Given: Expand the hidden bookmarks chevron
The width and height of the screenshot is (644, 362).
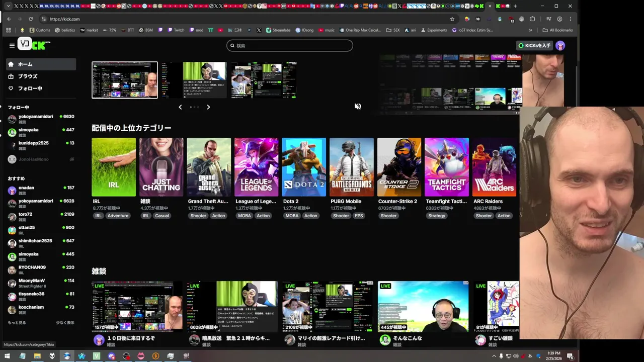Looking at the screenshot, I should tap(530, 30).
